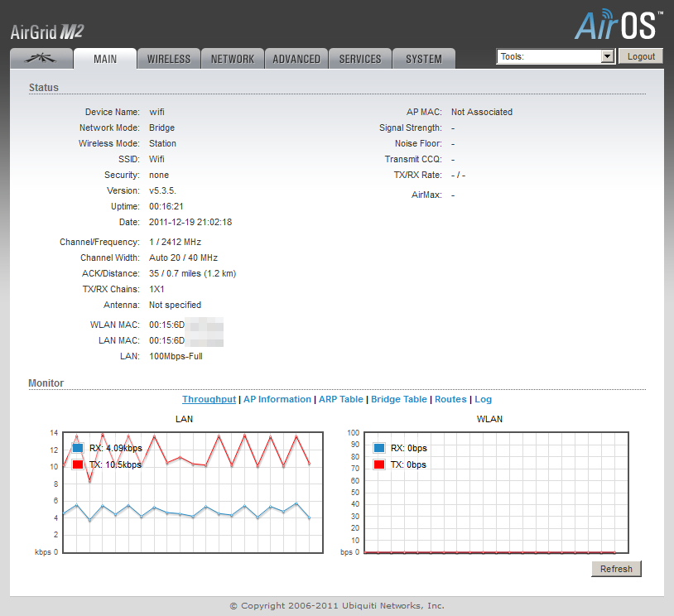Click the TX/RX Chains value '1X1'
This screenshot has width=674, height=616.
pyautogui.click(x=156, y=289)
